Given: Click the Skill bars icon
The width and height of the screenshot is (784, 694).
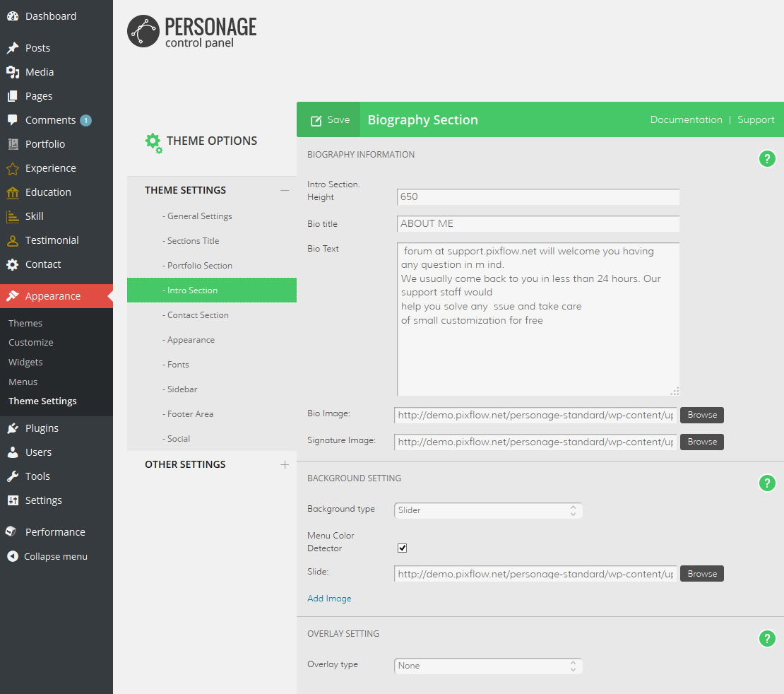Looking at the screenshot, I should coord(13,216).
